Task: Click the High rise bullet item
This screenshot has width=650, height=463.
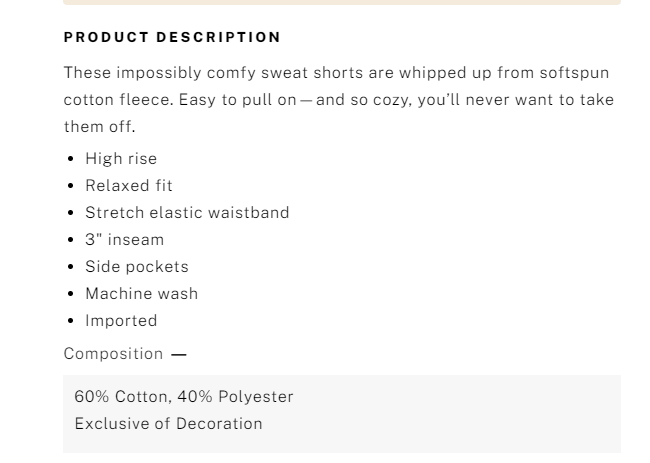Action: point(121,159)
